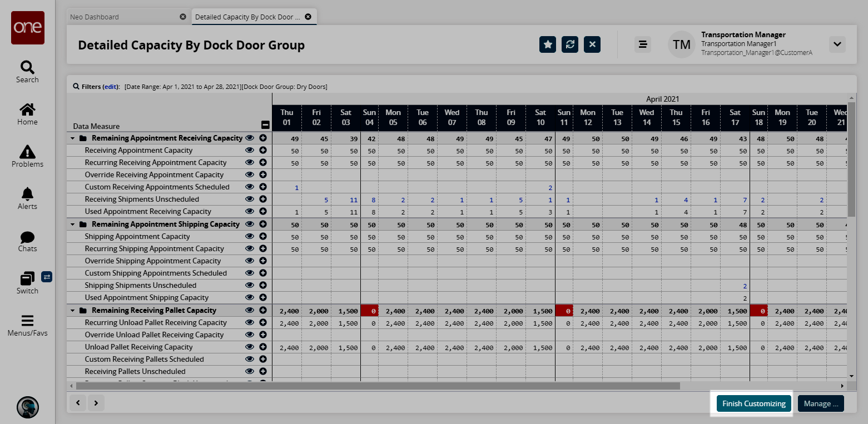Click the assistant avatar at sidebar bottom
This screenshot has height=424, width=868.
coord(28,407)
